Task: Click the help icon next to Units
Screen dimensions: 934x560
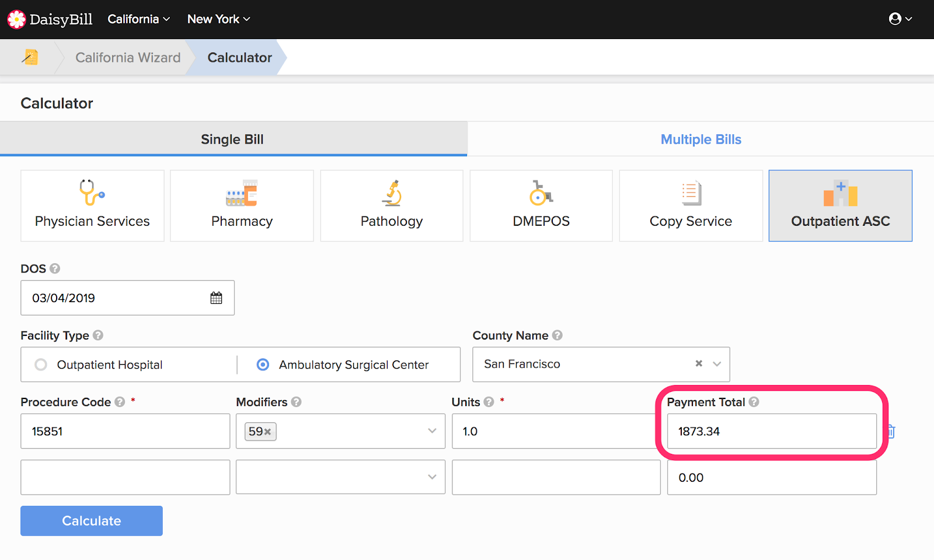Action: (489, 402)
